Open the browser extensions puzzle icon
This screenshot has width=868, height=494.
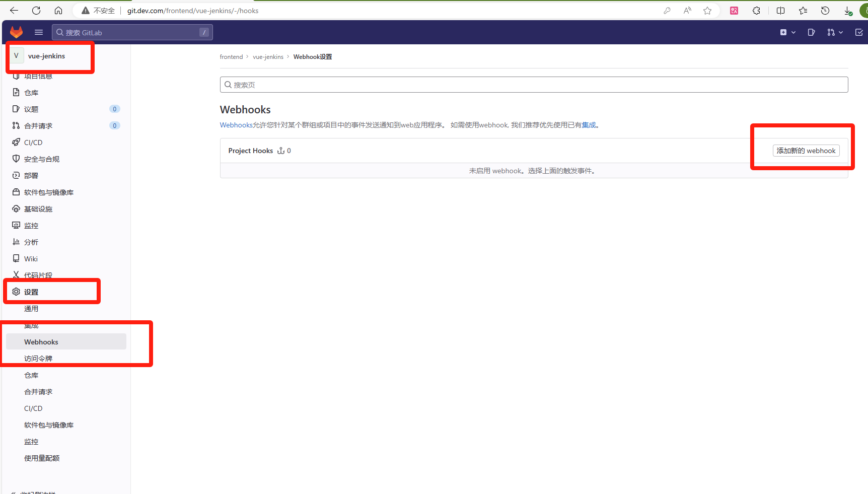(756, 11)
